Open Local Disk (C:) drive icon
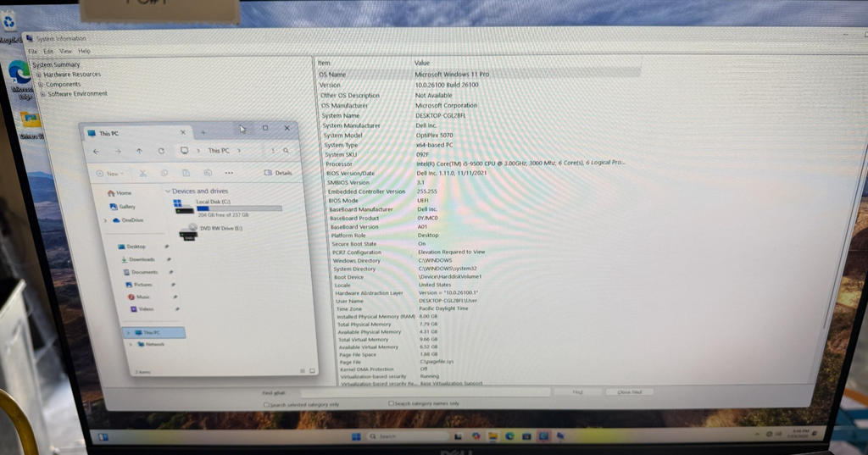 pyautogui.click(x=178, y=204)
